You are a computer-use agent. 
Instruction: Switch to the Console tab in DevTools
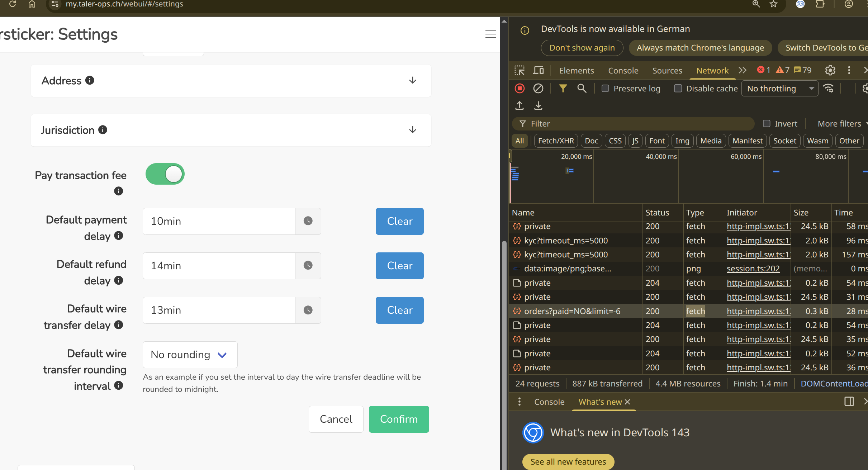[x=623, y=71]
